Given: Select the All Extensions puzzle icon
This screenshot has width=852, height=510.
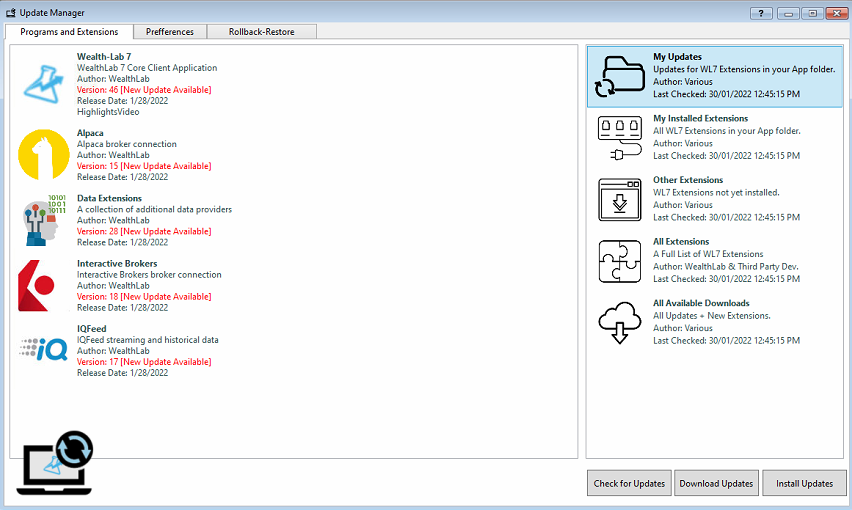Looking at the screenshot, I should click(x=619, y=262).
